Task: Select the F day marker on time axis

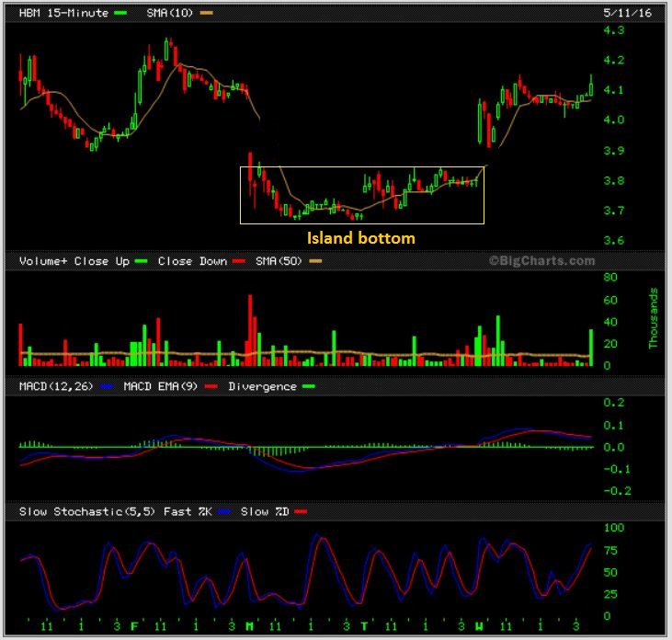Action: point(134,627)
